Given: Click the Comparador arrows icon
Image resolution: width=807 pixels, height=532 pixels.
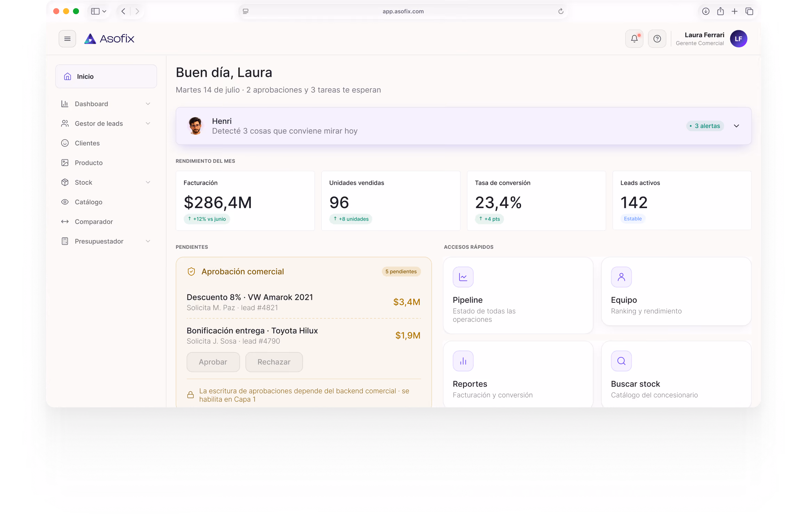Looking at the screenshot, I should tap(65, 222).
